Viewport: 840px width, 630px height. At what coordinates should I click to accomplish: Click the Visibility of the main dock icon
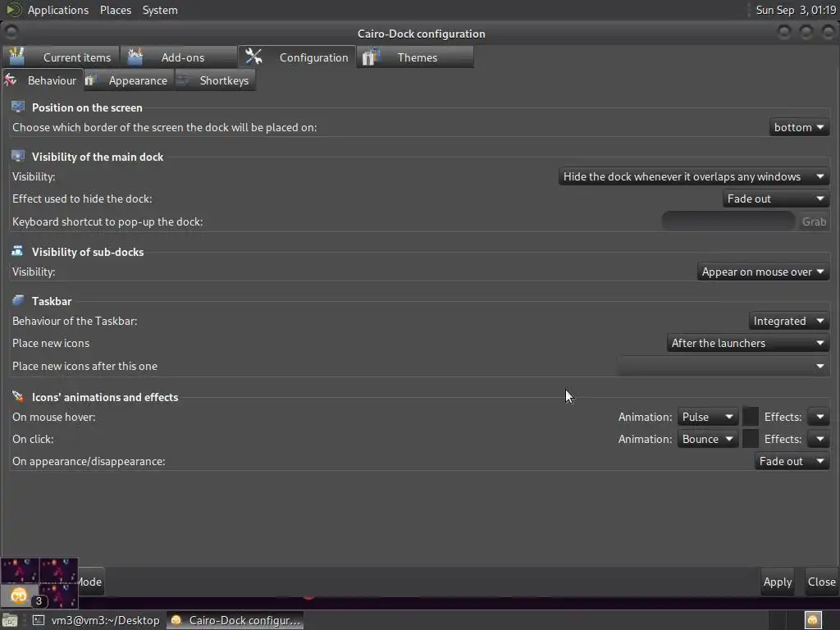point(18,156)
